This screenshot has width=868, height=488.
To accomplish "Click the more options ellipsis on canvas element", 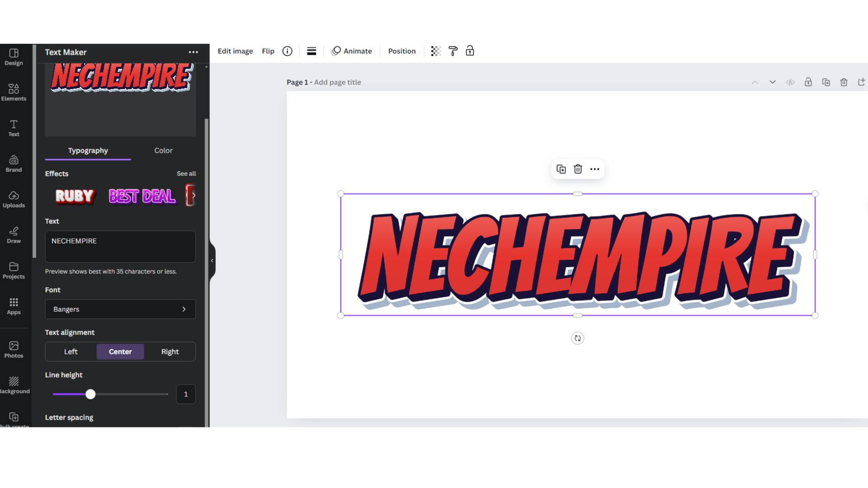I will (x=595, y=169).
